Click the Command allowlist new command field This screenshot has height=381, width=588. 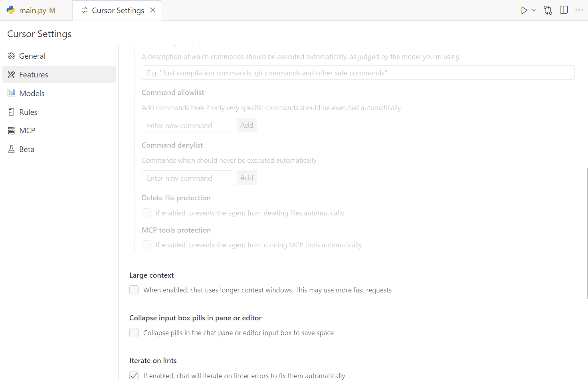[x=187, y=125]
